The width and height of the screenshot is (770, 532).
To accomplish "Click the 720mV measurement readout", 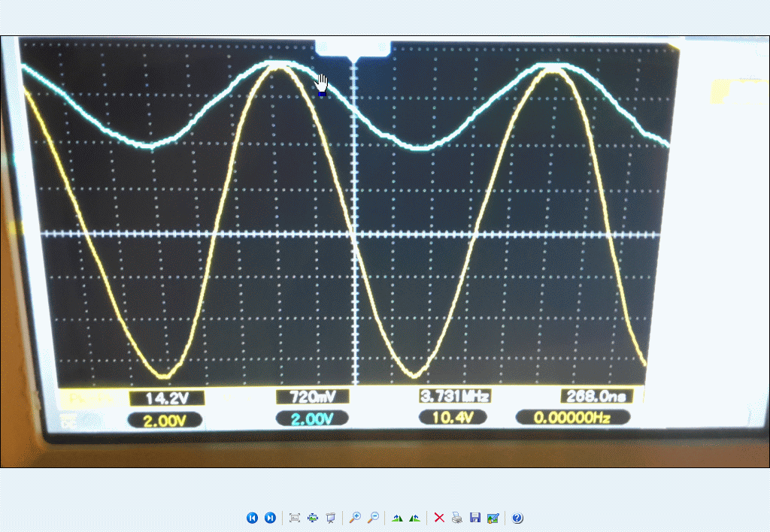I will [312, 397].
